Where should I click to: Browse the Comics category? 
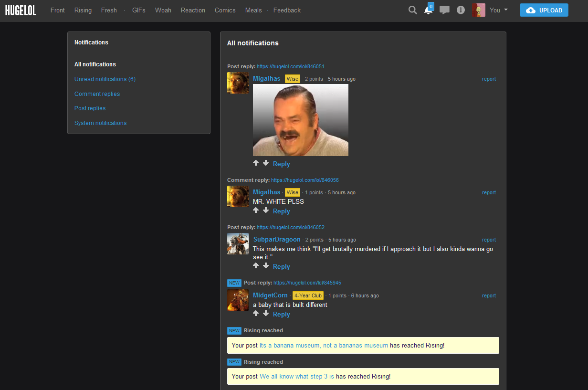click(225, 10)
